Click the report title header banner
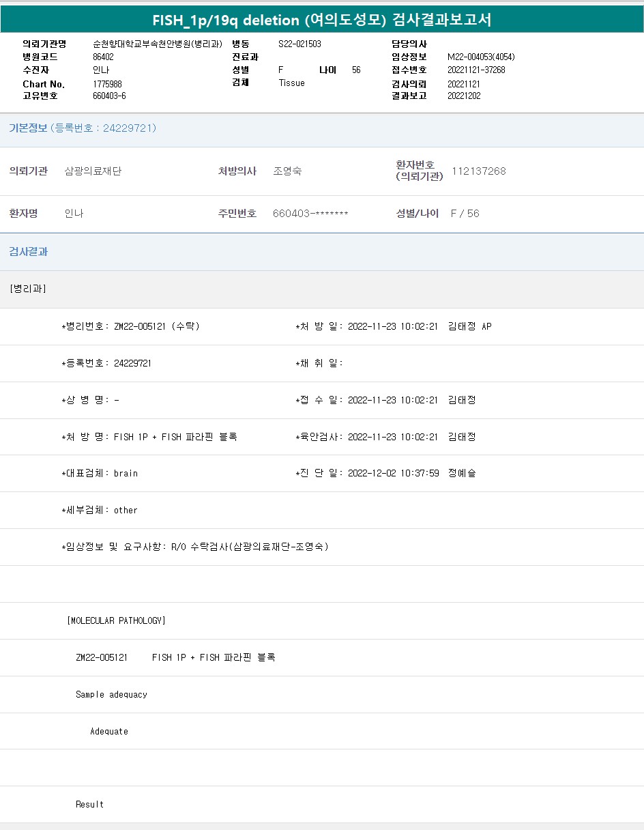The height and width of the screenshot is (830, 644). (321, 20)
